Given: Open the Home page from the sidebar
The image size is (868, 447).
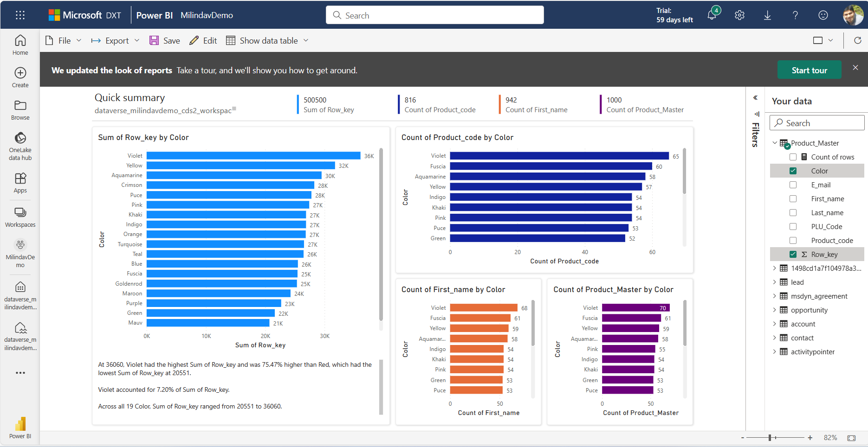Looking at the screenshot, I should pyautogui.click(x=20, y=44).
